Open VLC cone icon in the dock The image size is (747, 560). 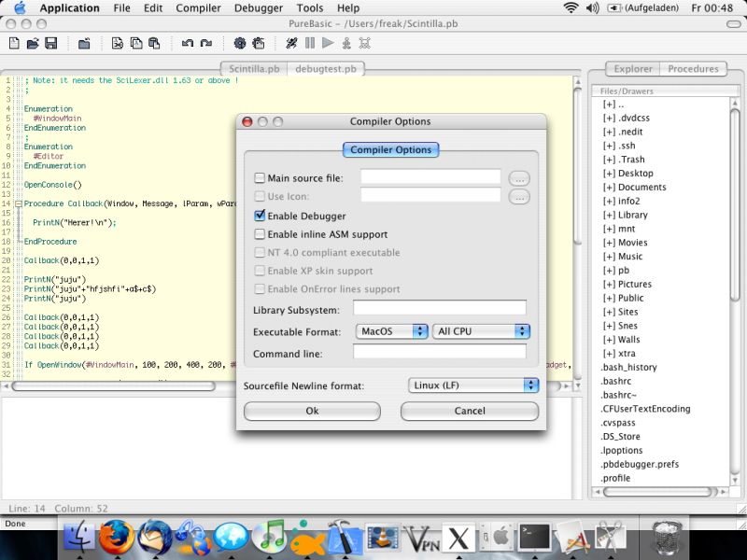[383, 538]
